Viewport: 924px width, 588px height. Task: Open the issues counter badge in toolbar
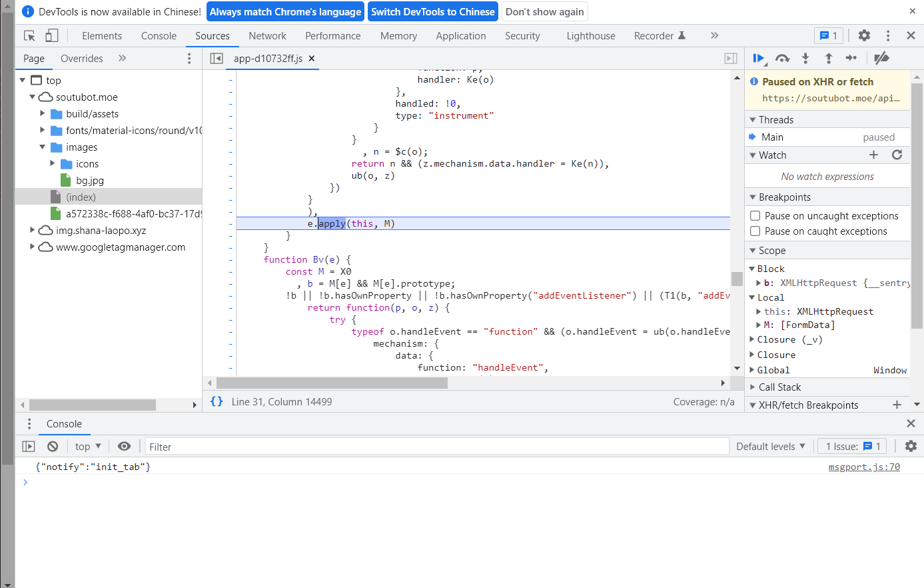tap(829, 36)
